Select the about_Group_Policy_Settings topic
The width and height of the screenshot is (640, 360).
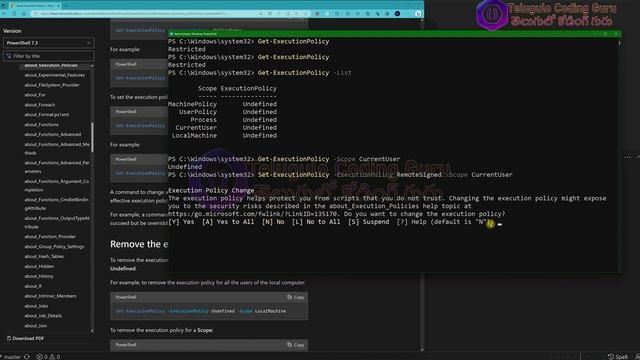(x=54, y=247)
